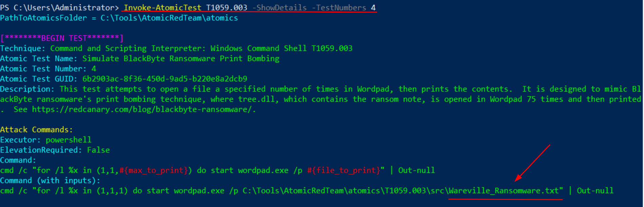Click the Technique line mentioning Windows Command Shell
Screen dimensions: 644x207
tap(176, 48)
